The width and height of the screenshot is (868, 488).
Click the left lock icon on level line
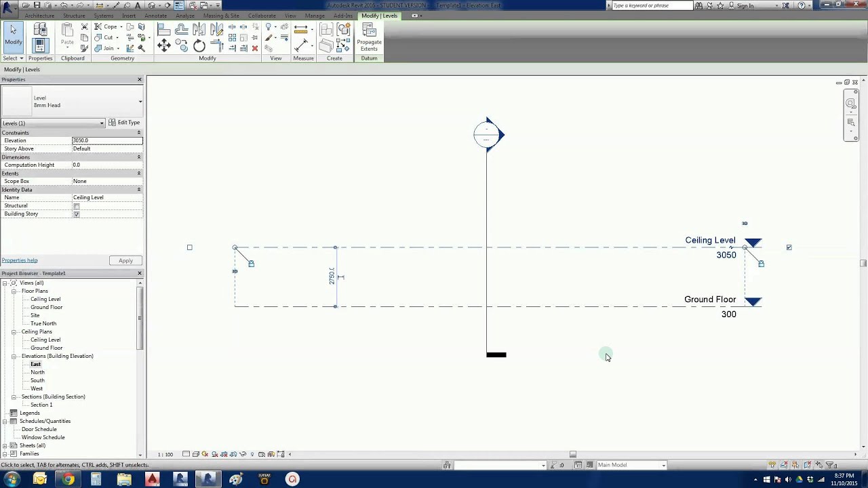point(251,264)
